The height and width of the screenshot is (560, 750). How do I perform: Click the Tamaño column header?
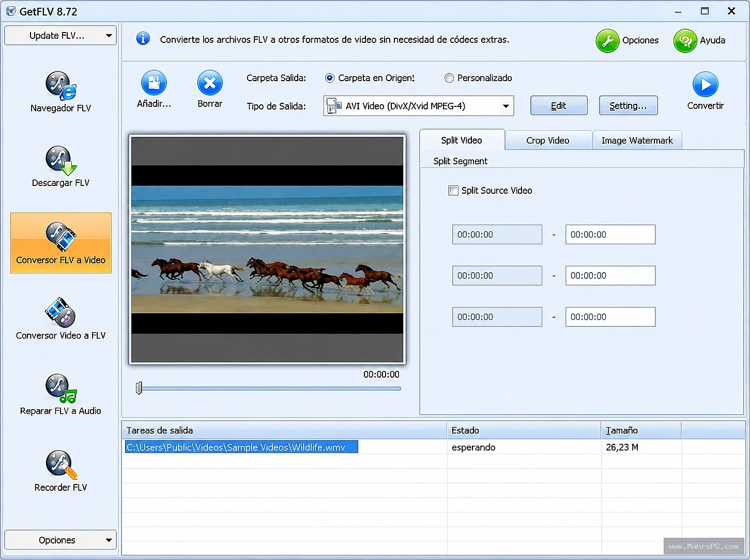(641, 430)
